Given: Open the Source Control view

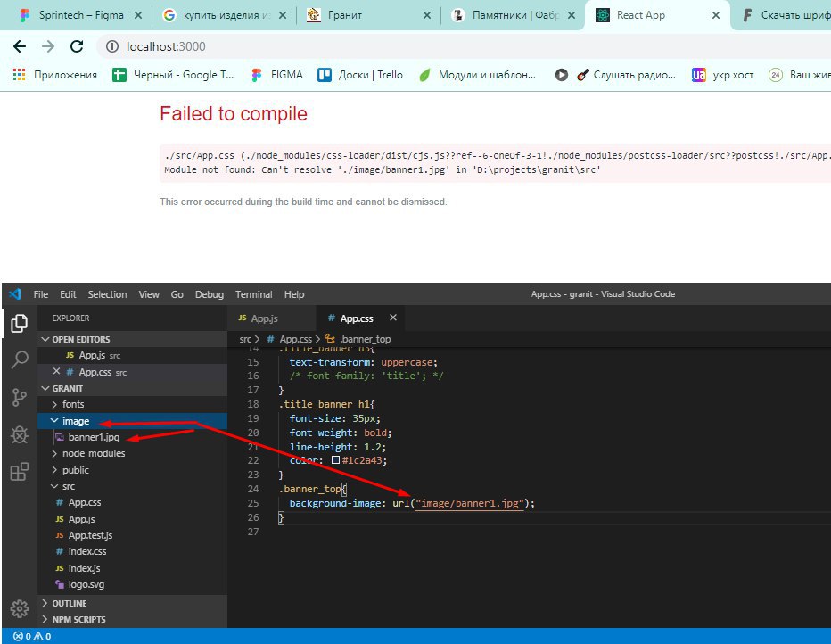Looking at the screenshot, I should (x=19, y=398).
